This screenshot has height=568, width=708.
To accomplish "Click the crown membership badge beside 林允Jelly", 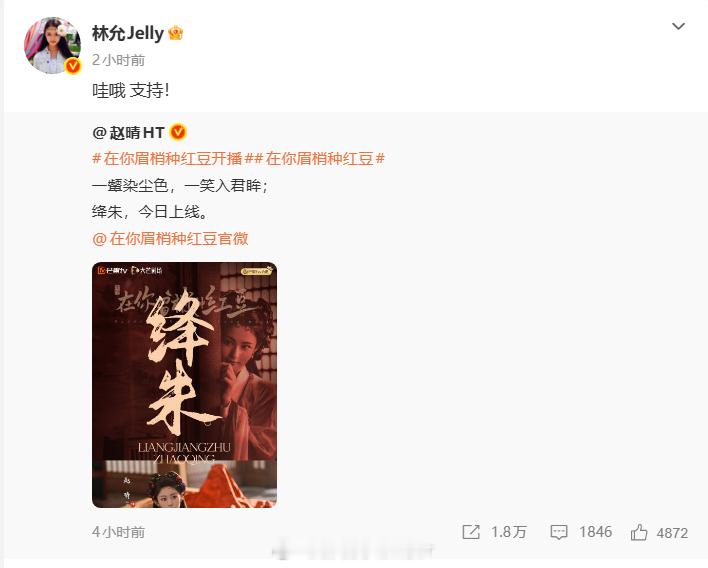I will click(176, 33).
